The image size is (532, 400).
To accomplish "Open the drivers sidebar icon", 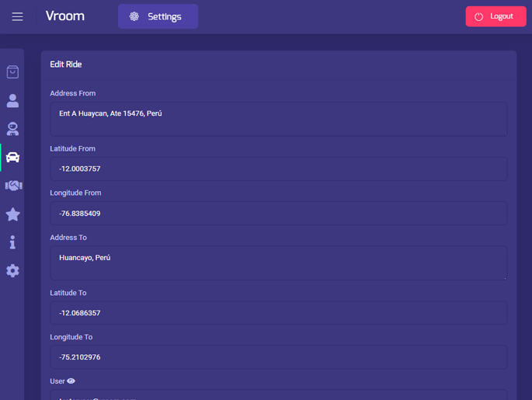I will click(x=12, y=129).
